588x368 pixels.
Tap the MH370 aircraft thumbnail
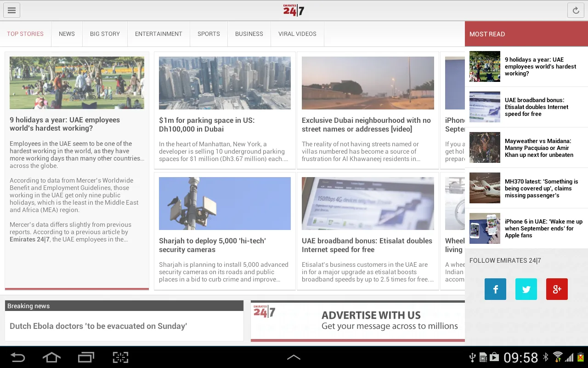[x=485, y=188]
